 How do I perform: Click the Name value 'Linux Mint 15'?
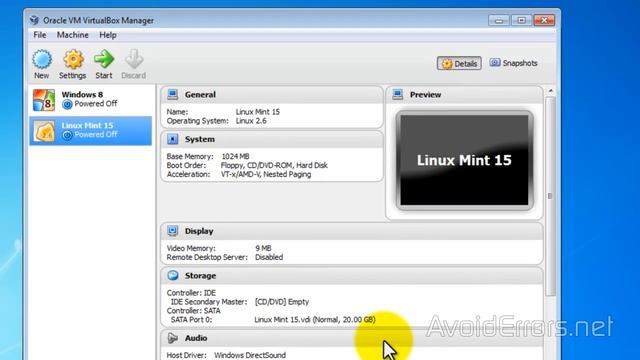258,112
